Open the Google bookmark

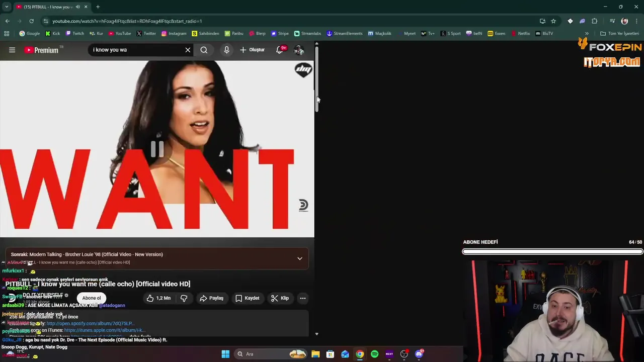coord(30,33)
